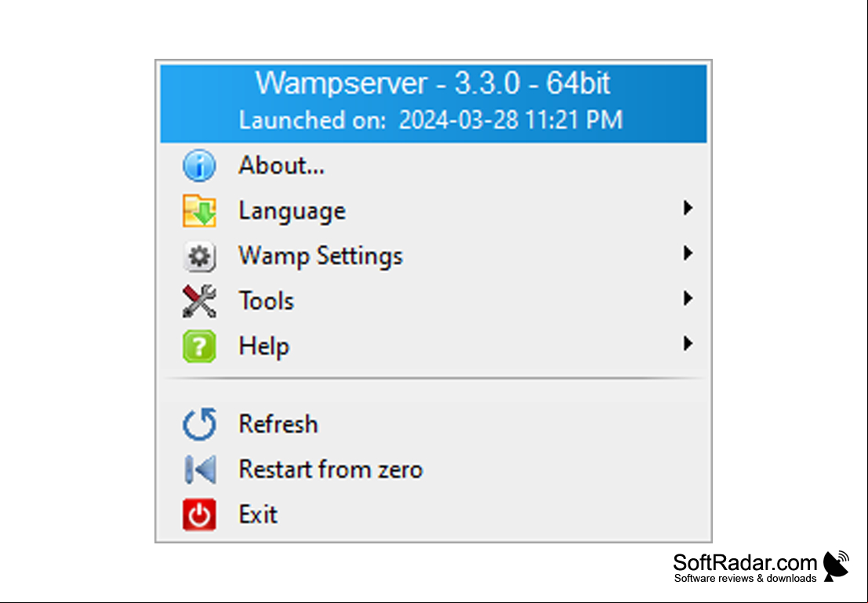Expand the Wamp Settings submenu arrow
This screenshot has width=868, height=603.
click(x=688, y=253)
